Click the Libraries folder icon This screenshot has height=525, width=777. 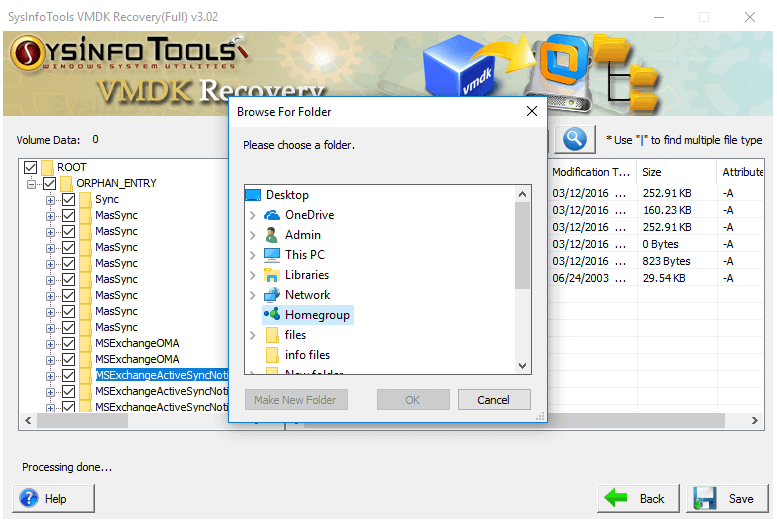point(272,275)
